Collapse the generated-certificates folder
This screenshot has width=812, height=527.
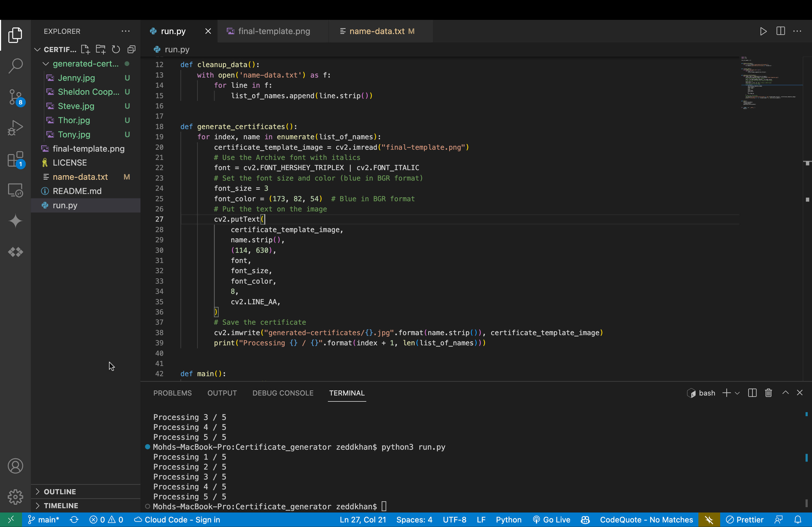46,64
